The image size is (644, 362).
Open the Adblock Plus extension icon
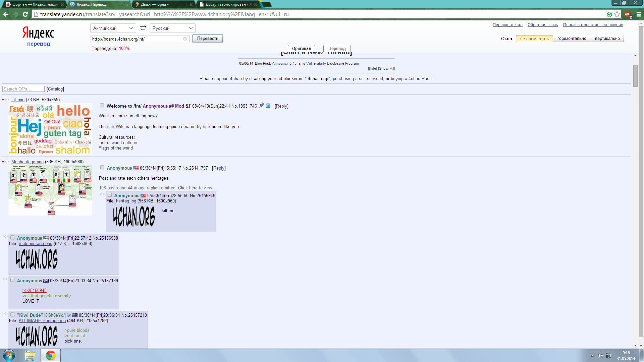coord(628,14)
